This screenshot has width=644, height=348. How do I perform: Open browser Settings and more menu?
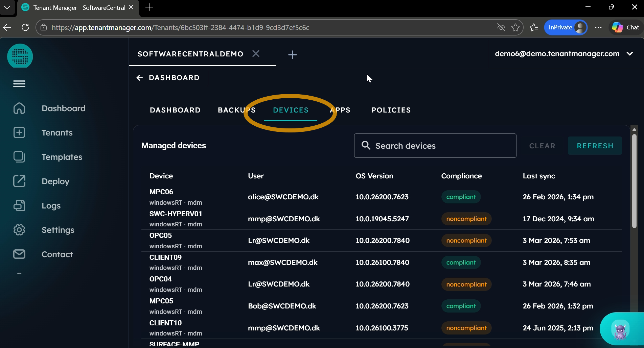tap(598, 27)
